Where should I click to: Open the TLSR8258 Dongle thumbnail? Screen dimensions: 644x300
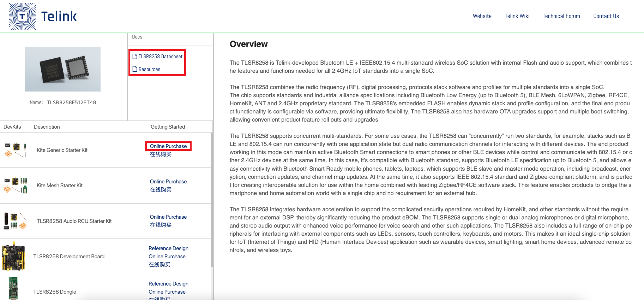pos(13,288)
